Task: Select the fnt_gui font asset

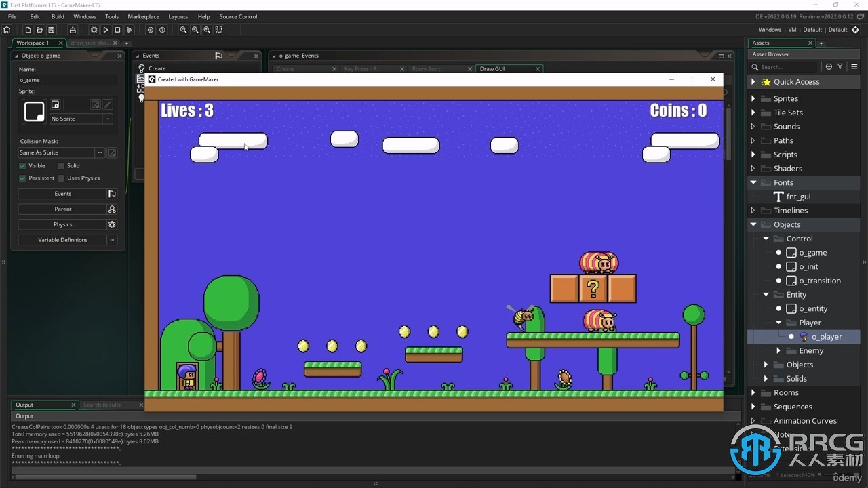Action: (x=798, y=197)
